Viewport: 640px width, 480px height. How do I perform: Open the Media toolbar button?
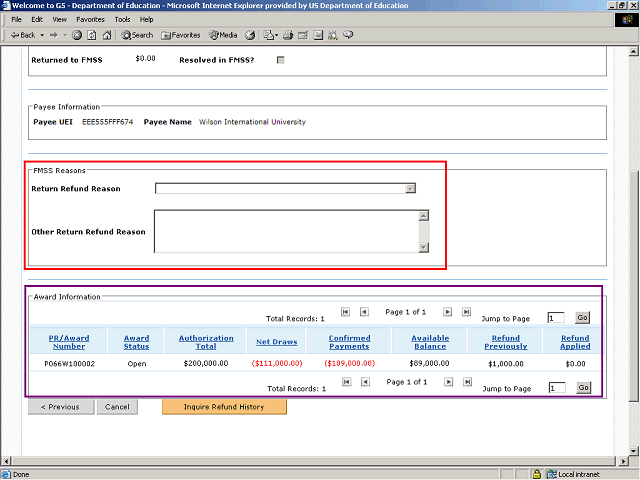pos(222,35)
